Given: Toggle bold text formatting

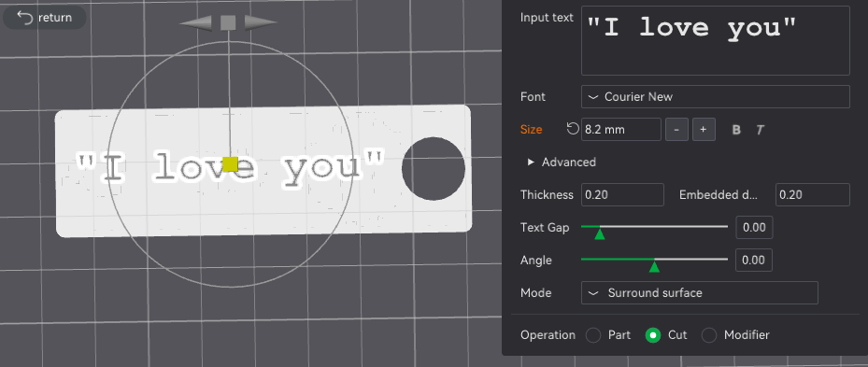Looking at the screenshot, I should (736, 130).
